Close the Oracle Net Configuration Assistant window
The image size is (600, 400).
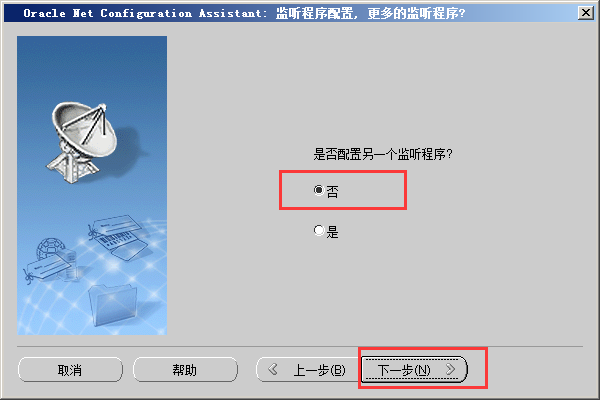tap(585, 13)
